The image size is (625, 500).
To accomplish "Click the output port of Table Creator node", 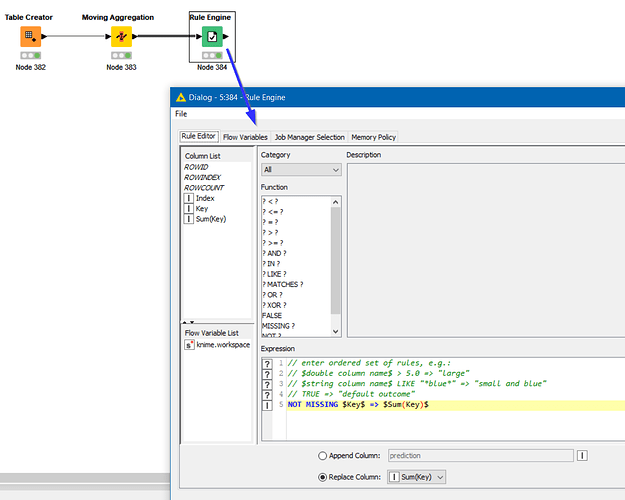I will click(x=44, y=37).
